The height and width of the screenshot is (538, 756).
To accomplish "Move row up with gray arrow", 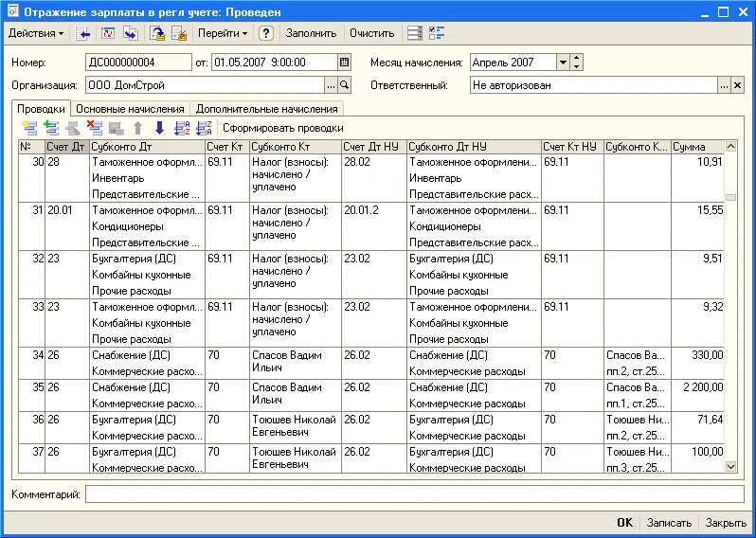I will point(138,128).
